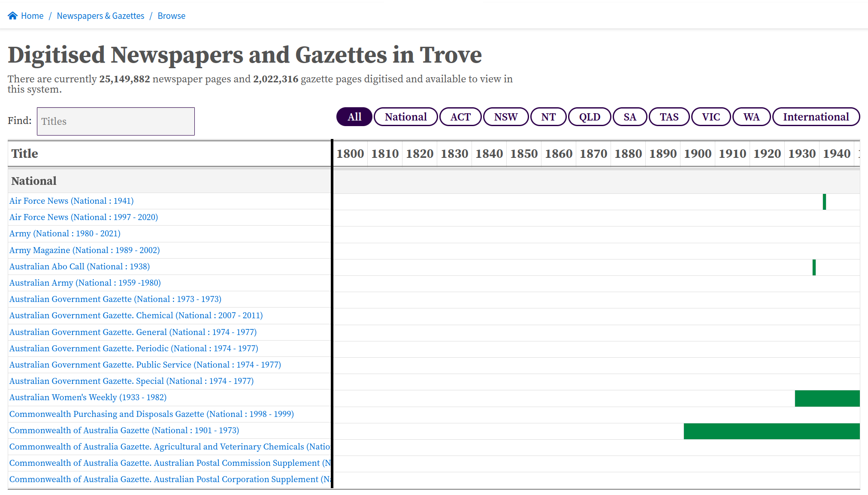The width and height of the screenshot is (868, 495).
Task: Open the Home breadcrumb link
Action: (x=32, y=16)
